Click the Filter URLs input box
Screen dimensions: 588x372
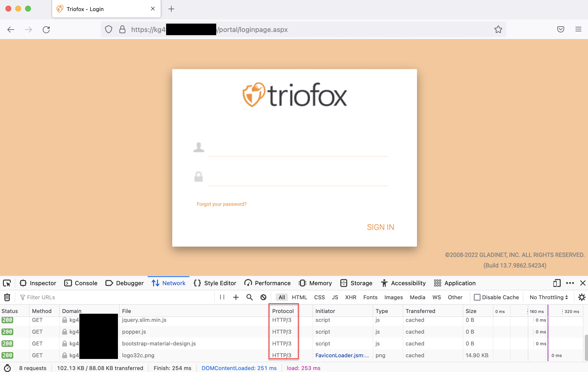coord(116,297)
